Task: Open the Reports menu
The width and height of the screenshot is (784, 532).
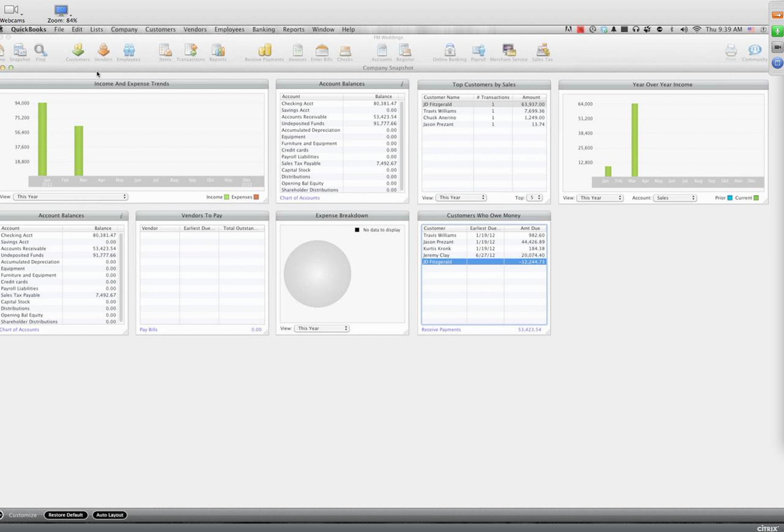Action: (x=293, y=29)
